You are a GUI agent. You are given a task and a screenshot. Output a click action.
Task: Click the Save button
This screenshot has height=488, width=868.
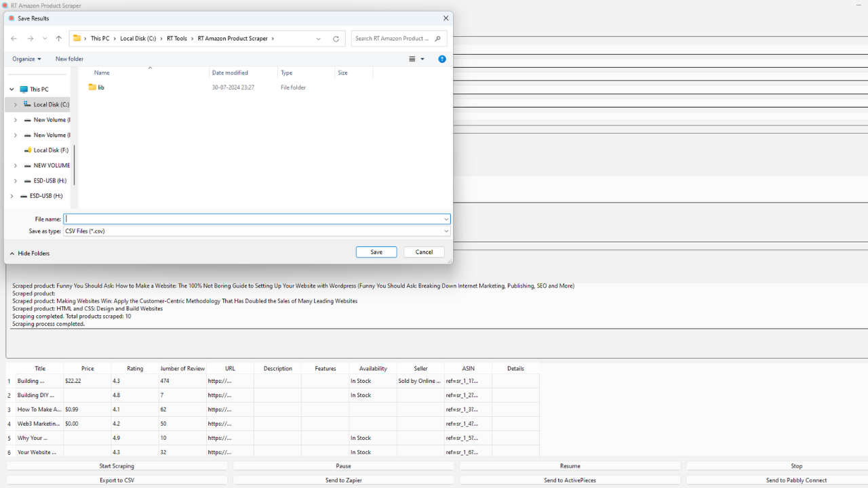[376, 251]
